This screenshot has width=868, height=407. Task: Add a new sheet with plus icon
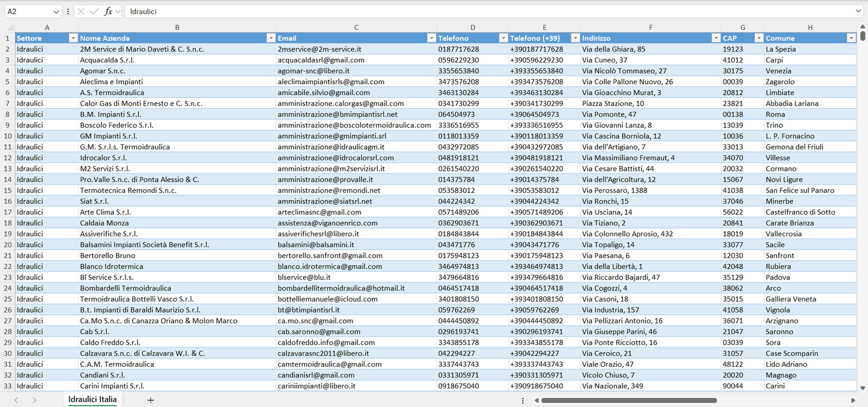coord(150,400)
